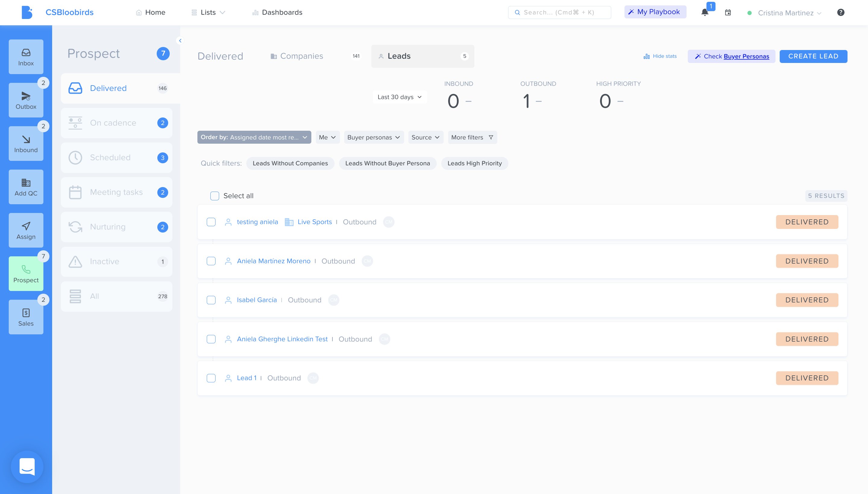The width and height of the screenshot is (868, 494).
Task: Click the Nurturing cycle icon
Action: tap(75, 227)
